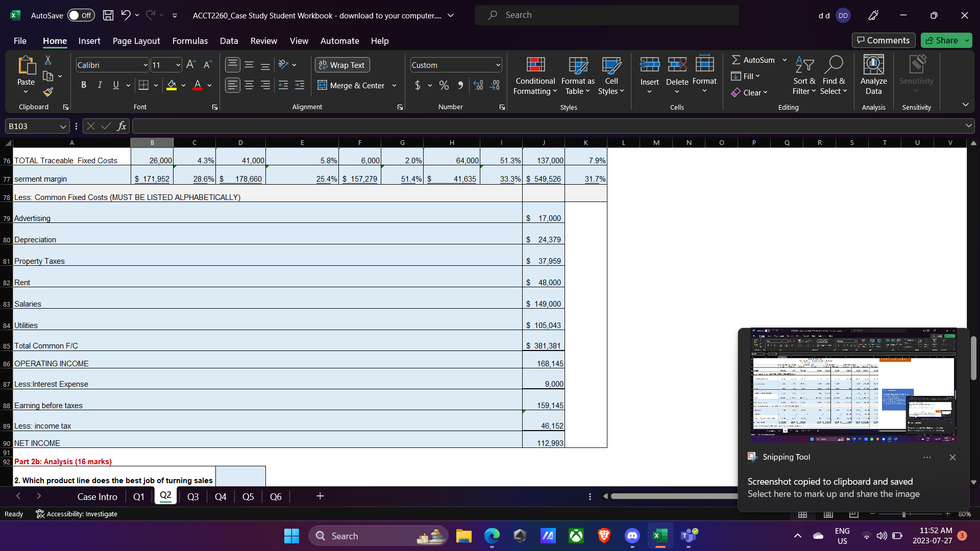980x551 pixels.
Task: Toggle underline on selected cell
Action: click(115, 85)
